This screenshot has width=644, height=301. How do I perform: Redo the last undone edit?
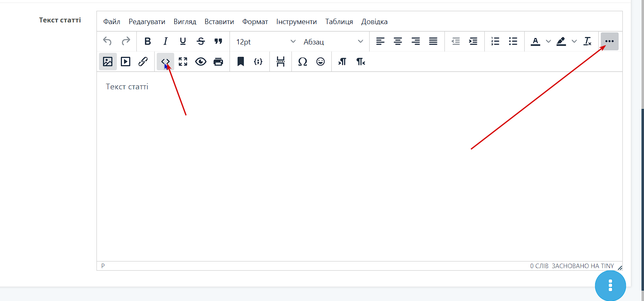126,41
